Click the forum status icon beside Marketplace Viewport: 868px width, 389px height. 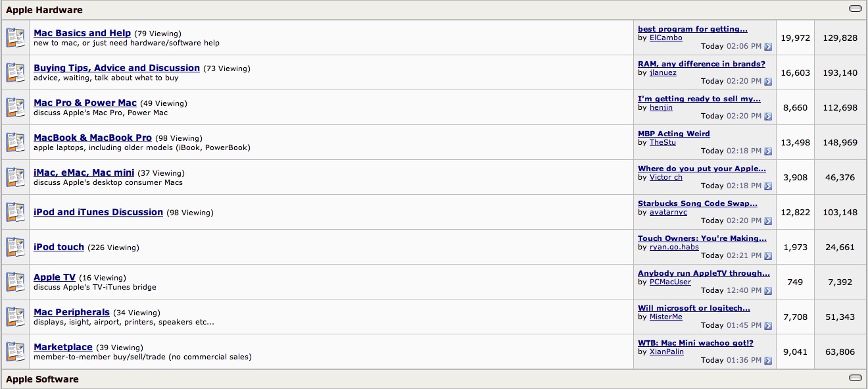point(16,351)
